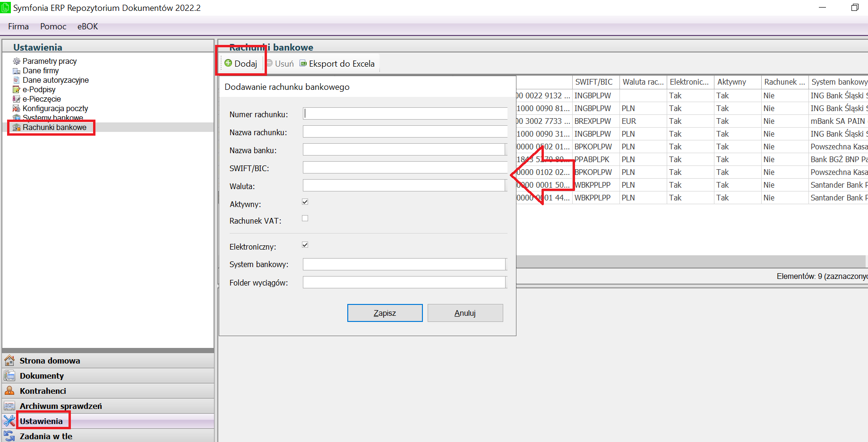Open Kontrahenci person icon
The height and width of the screenshot is (442, 868).
coord(9,391)
